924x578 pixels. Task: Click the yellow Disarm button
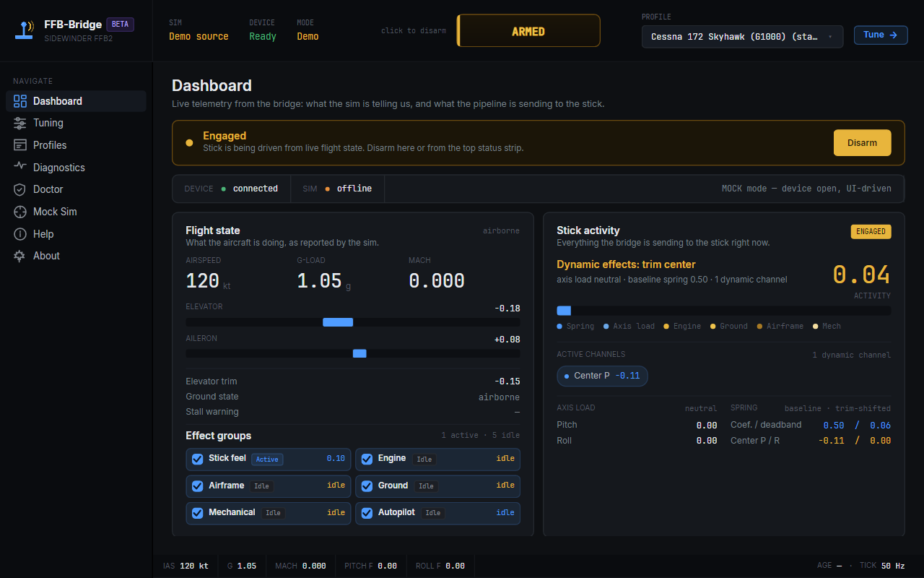click(x=862, y=143)
